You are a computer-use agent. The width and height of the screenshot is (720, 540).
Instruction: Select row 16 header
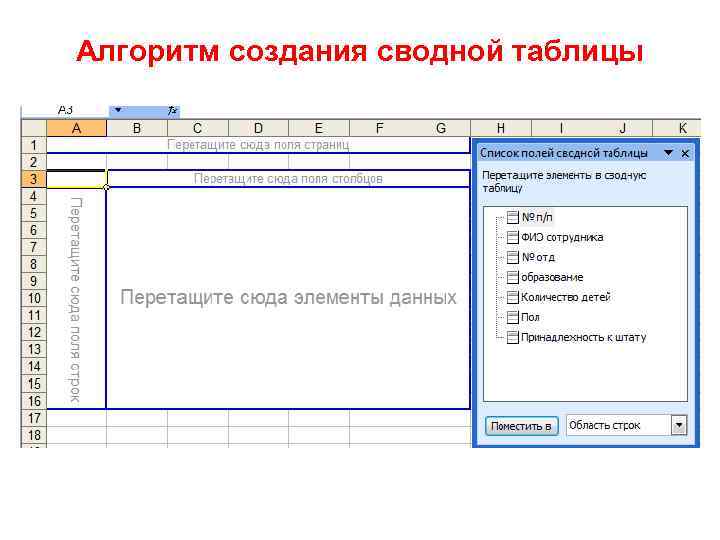point(34,401)
